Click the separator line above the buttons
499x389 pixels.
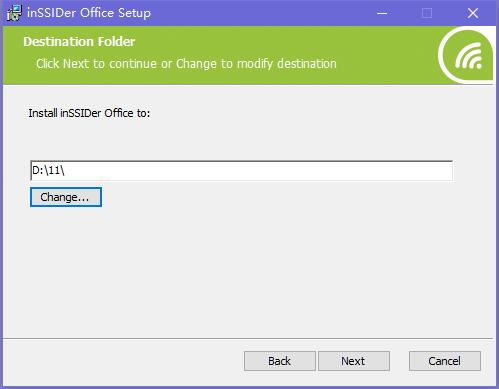point(248,339)
